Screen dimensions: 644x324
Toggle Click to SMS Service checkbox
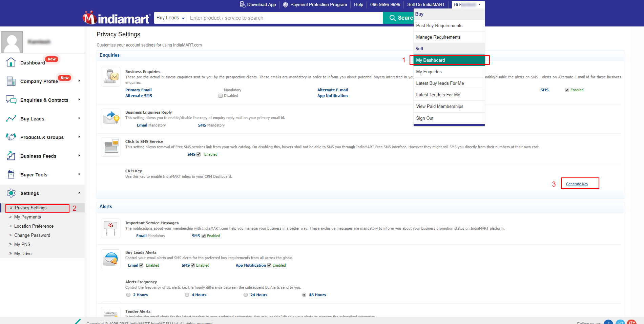(x=199, y=154)
